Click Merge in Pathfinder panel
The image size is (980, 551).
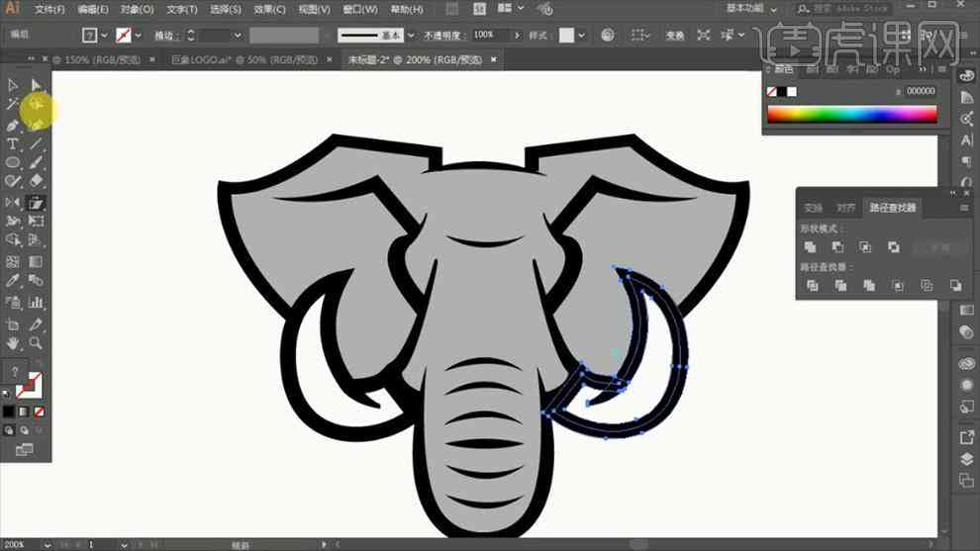[x=869, y=286]
